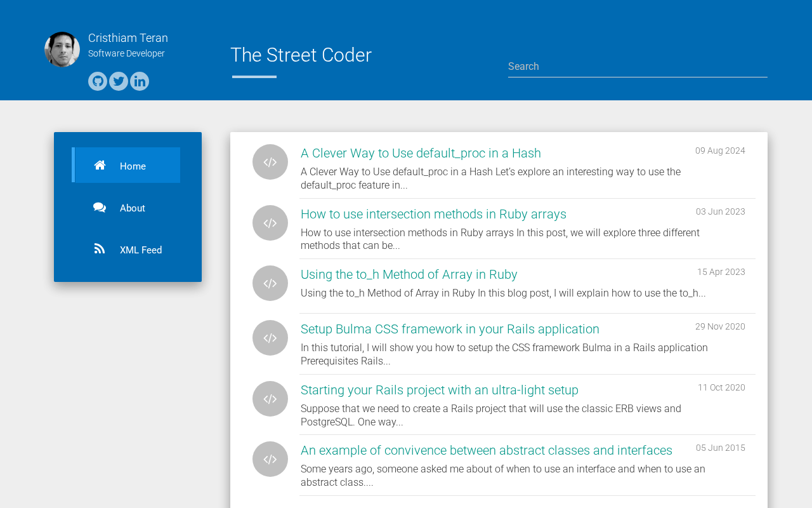The height and width of the screenshot is (508, 812).
Task: Click the code icon beside Bulma CSS post
Action: coord(270,338)
